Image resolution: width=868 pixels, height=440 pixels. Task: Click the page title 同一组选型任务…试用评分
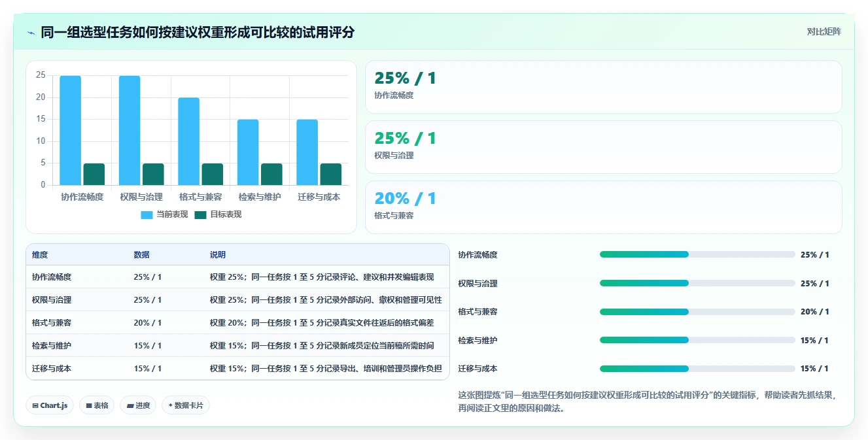pos(198,32)
